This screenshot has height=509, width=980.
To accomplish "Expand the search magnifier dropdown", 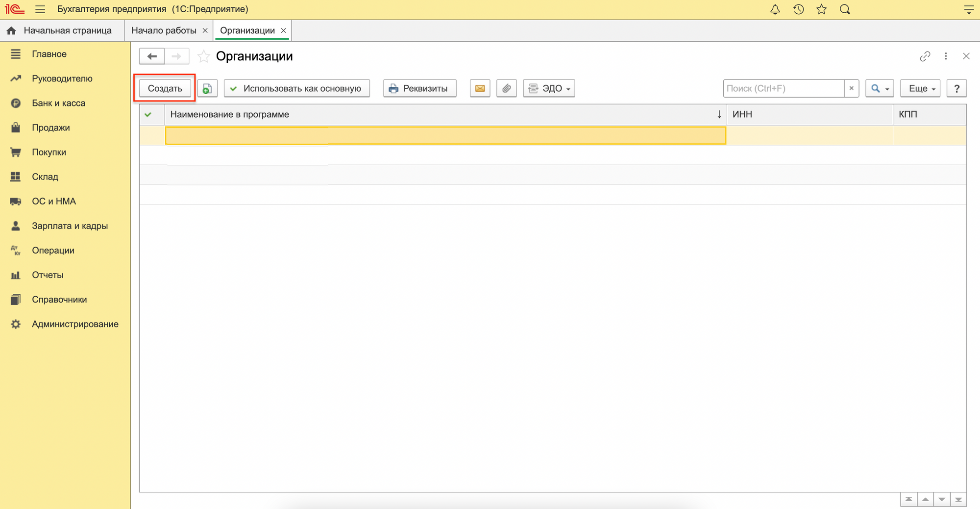I will coord(880,88).
